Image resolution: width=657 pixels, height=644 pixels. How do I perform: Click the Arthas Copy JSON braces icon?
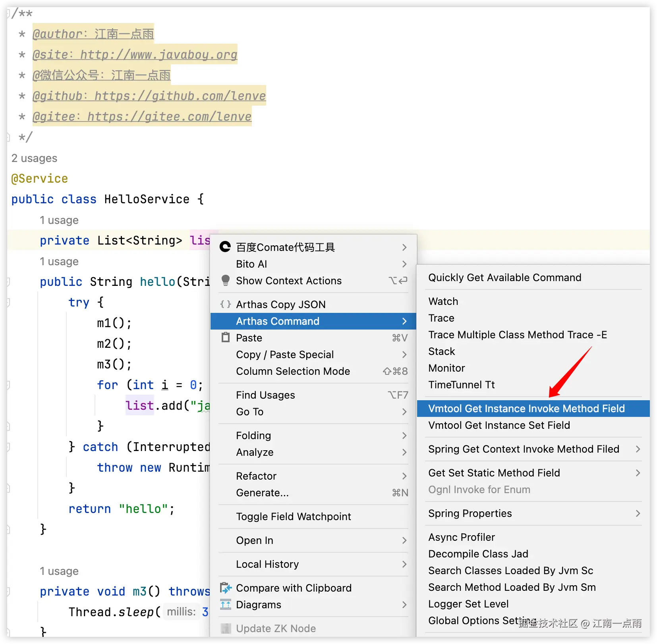225,304
